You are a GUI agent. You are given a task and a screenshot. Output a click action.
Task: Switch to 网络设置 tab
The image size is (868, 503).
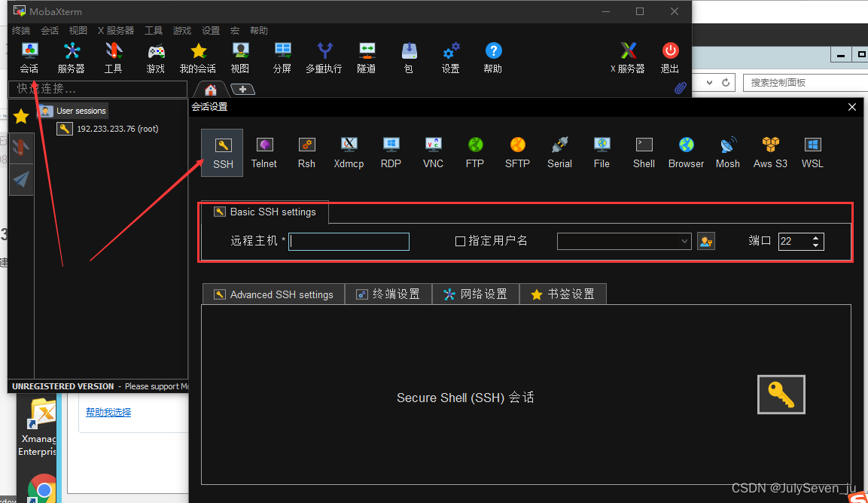pos(476,294)
